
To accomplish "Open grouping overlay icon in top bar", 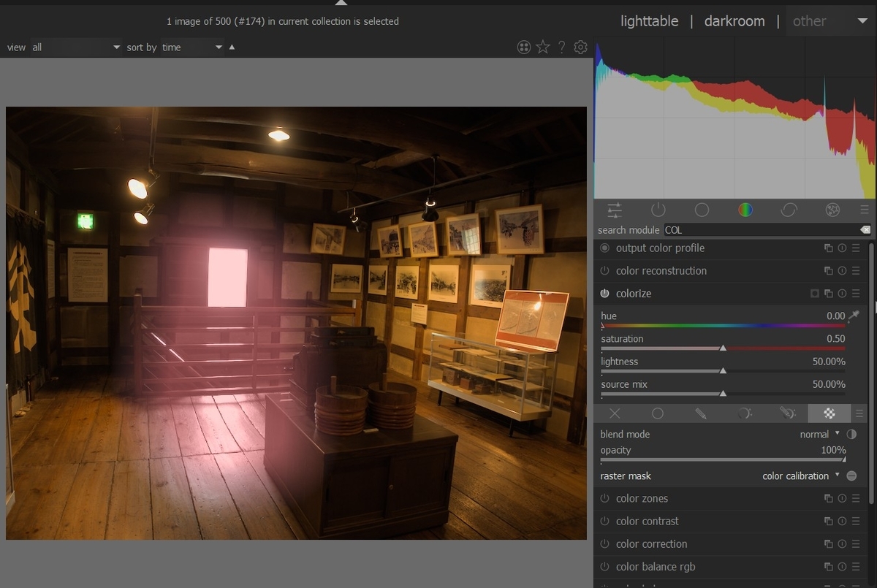I will click(524, 47).
